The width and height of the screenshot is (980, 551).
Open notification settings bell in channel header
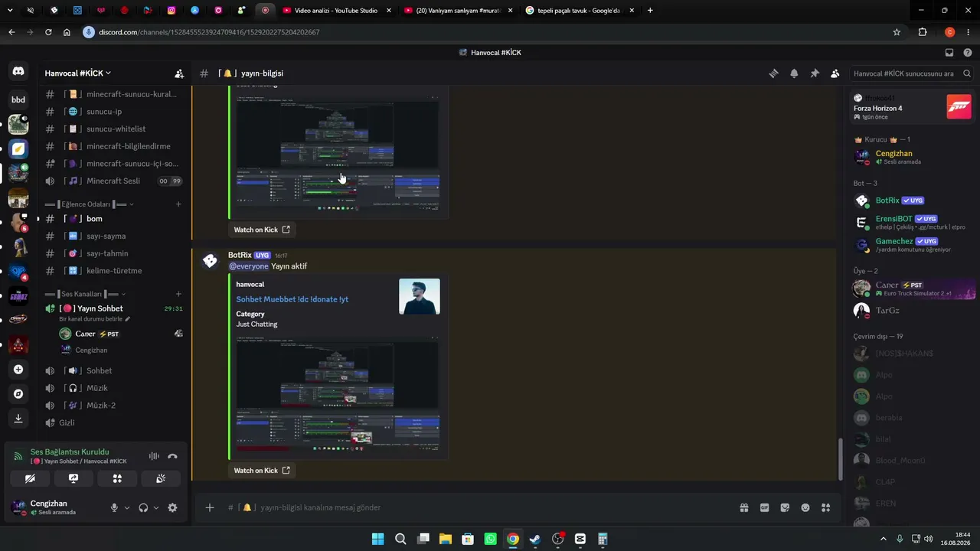pos(794,73)
